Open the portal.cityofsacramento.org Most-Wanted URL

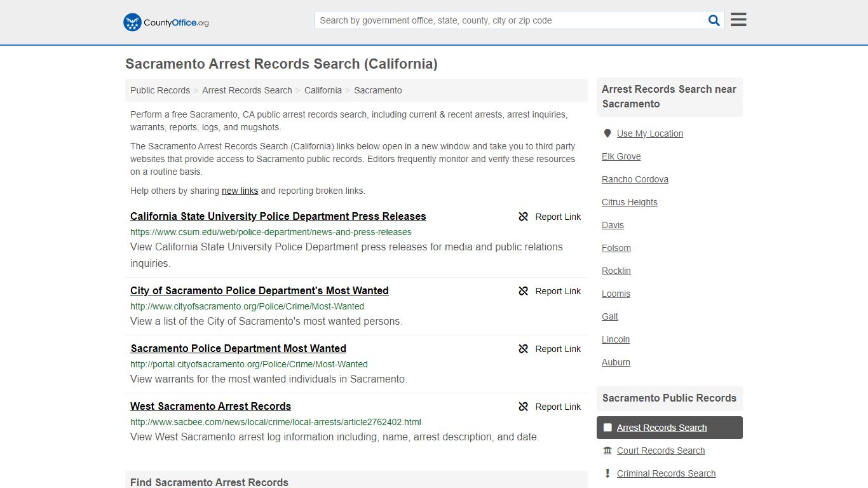[x=249, y=364]
